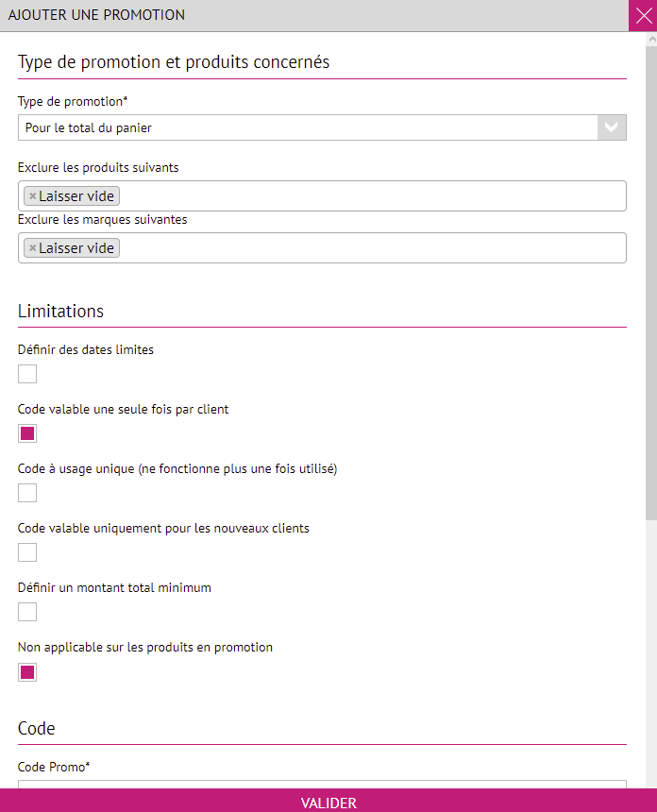Check Définir un montant total minimum
This screenshot has height=812, width=657.
[27, 612]
